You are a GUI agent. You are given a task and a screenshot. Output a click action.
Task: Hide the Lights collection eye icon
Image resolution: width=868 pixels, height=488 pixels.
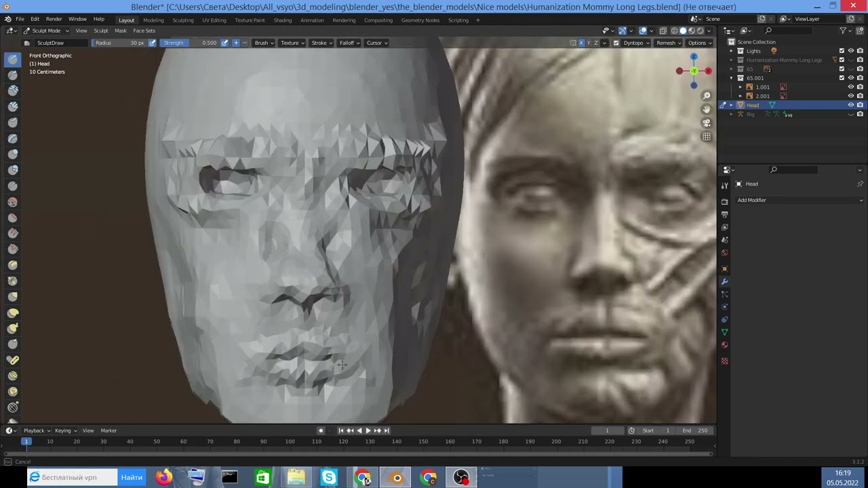pyautogui.click(x=851, y=51)
